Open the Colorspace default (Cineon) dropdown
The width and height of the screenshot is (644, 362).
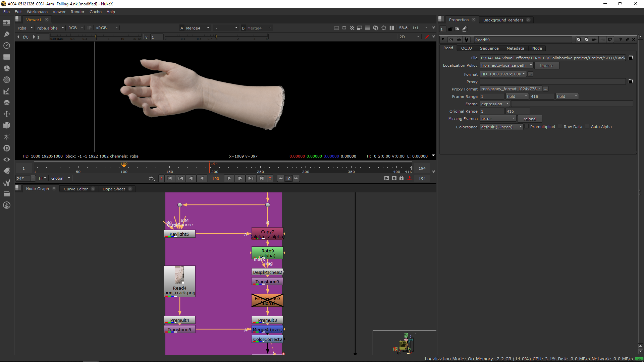pyautogui.click(x=501, y=127)
